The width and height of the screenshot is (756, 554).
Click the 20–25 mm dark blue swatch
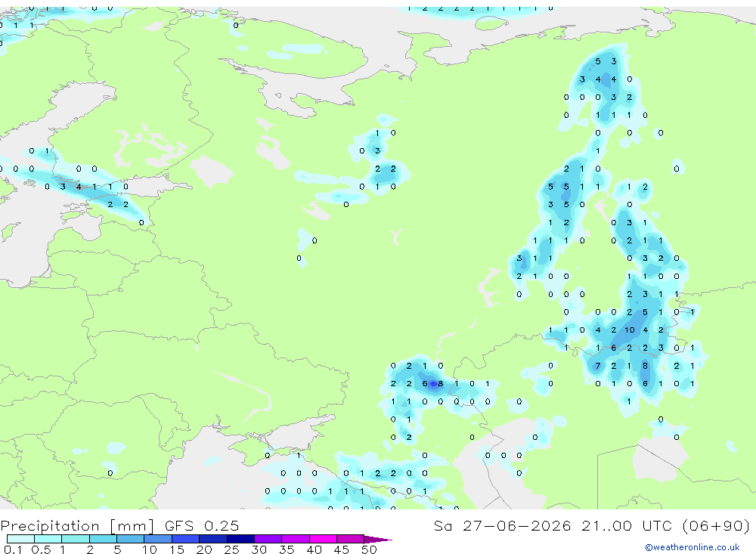(x=212, y=539)
